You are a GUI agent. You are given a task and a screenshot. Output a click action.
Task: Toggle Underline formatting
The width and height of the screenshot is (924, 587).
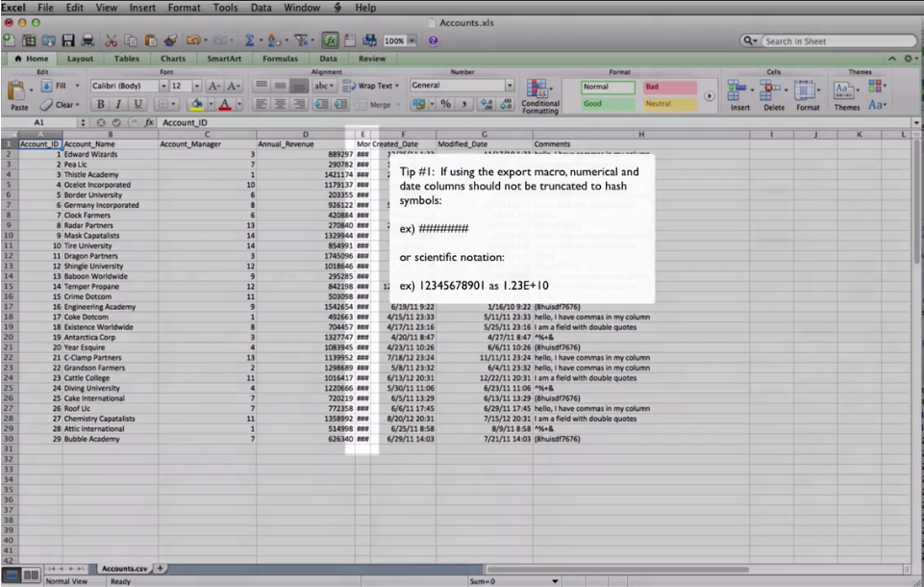(137, 105)
